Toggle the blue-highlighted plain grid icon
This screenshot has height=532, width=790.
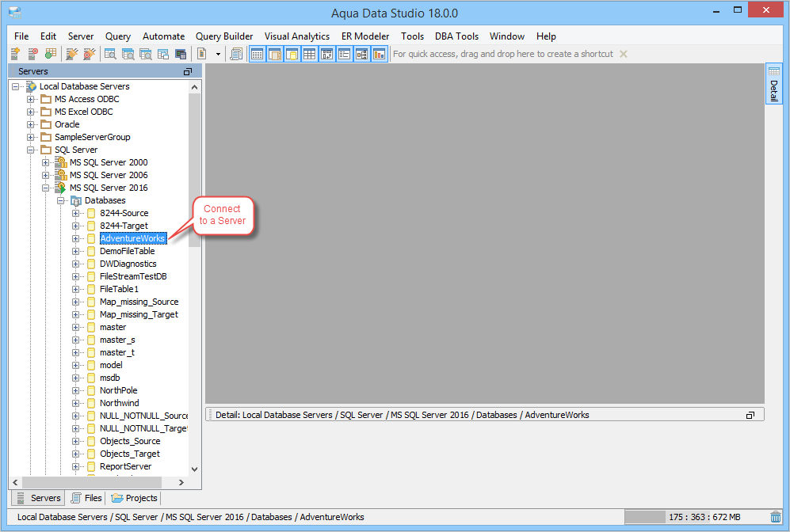coord(309,54)
